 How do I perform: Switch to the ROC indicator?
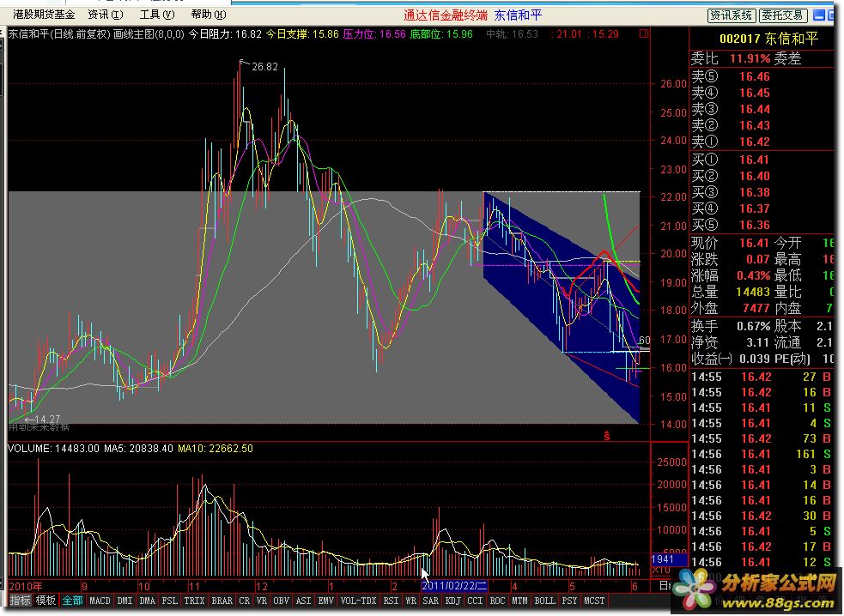tap(497, 601)
